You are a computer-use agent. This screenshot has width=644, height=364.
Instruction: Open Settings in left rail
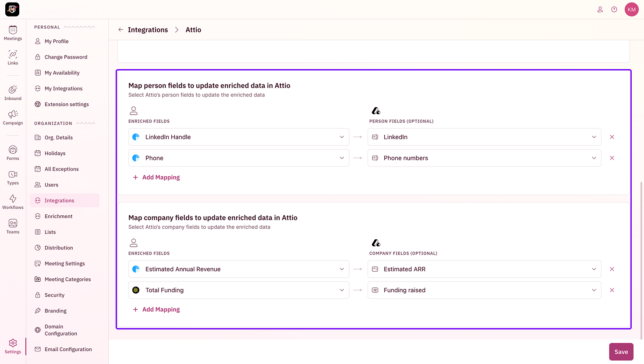coord(13,346)
